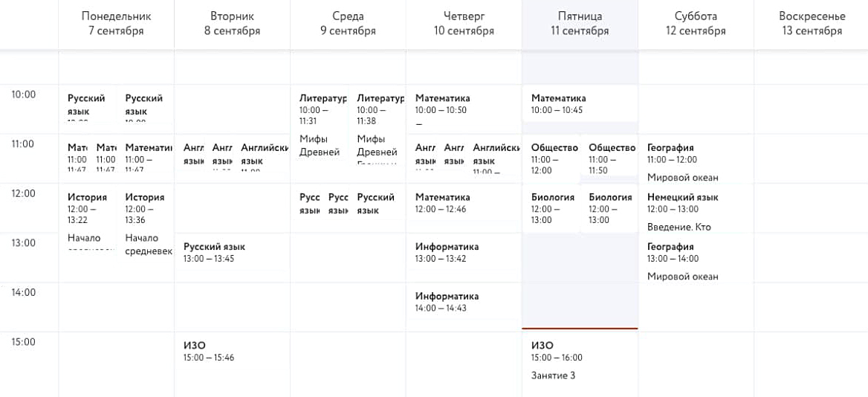
Task: Open Thursday Математика 12:00 – 12:46 lesson
Action: pos(464,203)
